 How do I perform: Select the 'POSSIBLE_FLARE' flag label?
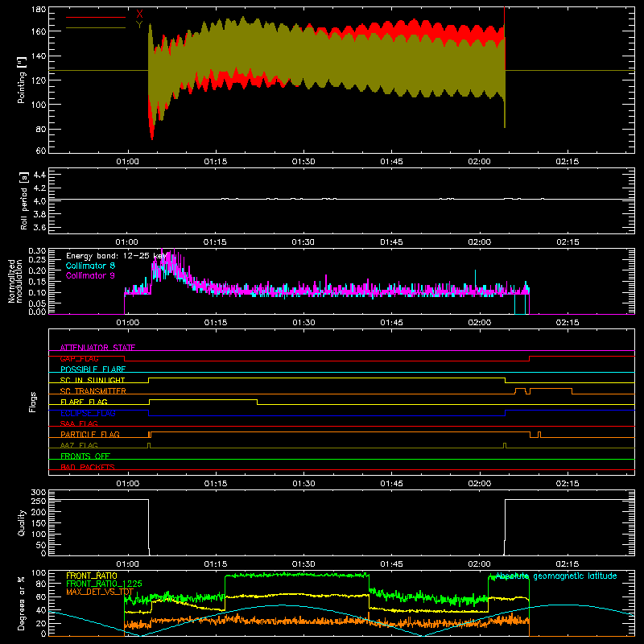93,369
